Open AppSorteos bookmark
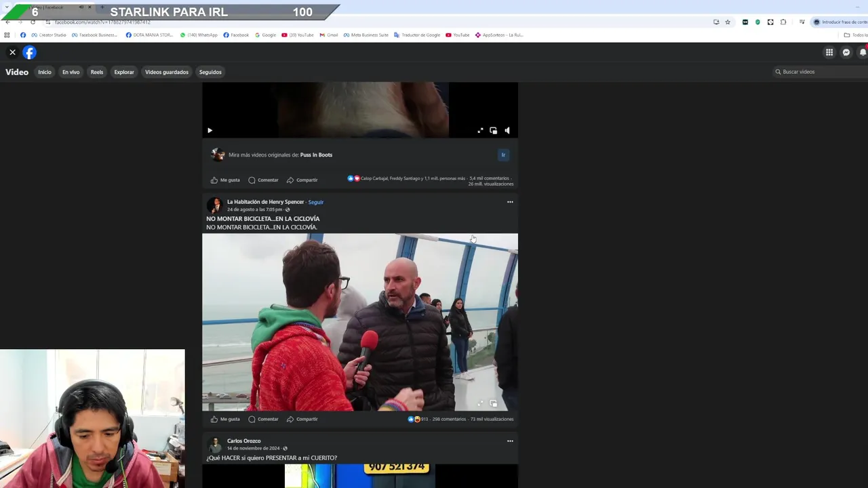 pos(499,35)
